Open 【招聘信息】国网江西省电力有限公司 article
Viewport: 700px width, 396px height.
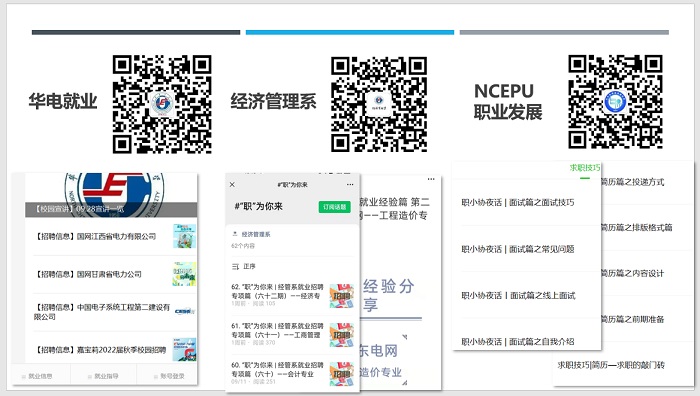tap(96, 237)
